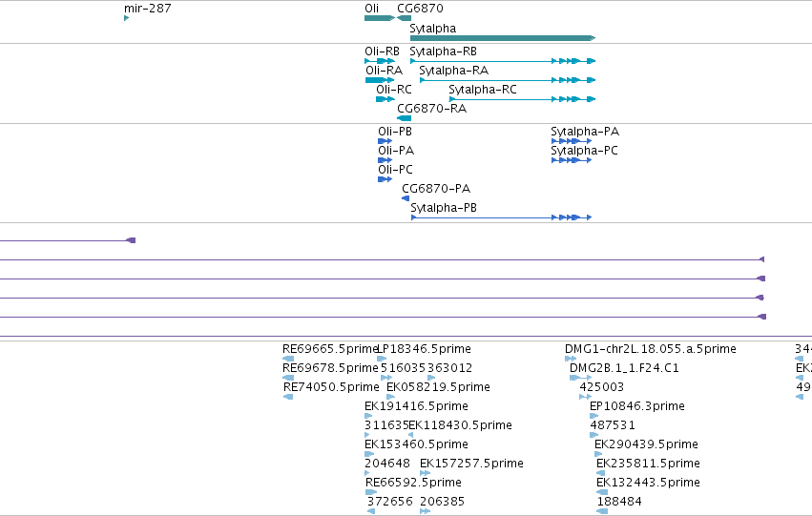Viewport: 812px width, 516px height.
Task: Select the Sytalpha-RB transcript line
Action: pos(503,61)
